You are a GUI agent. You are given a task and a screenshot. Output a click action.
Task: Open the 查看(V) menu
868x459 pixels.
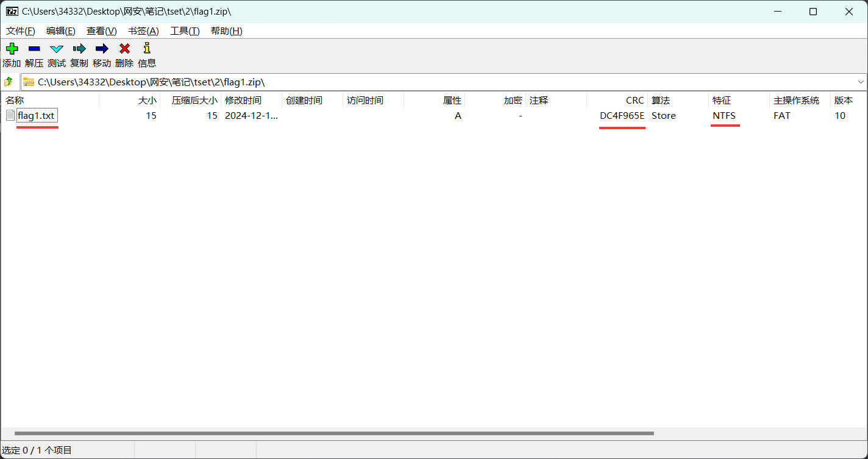(101, 31)
